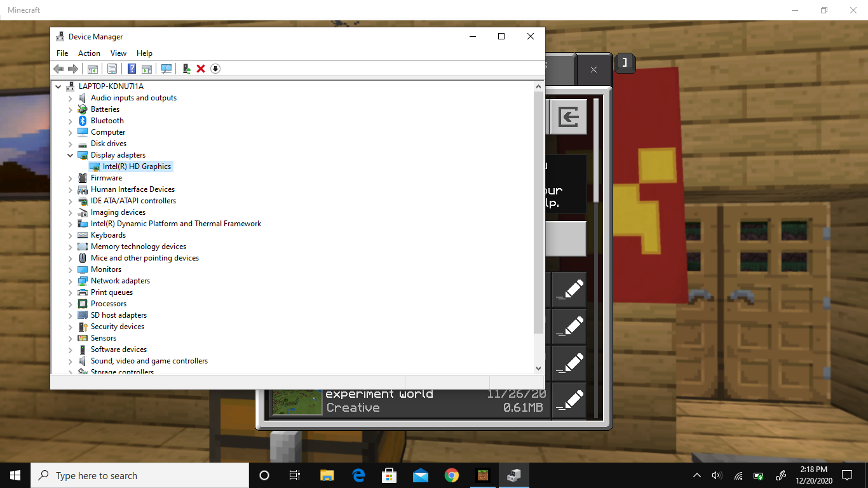Toggle the Show/Hide Action Pane toolbar icon
This screenshot has width=868, height=488.
147,69
